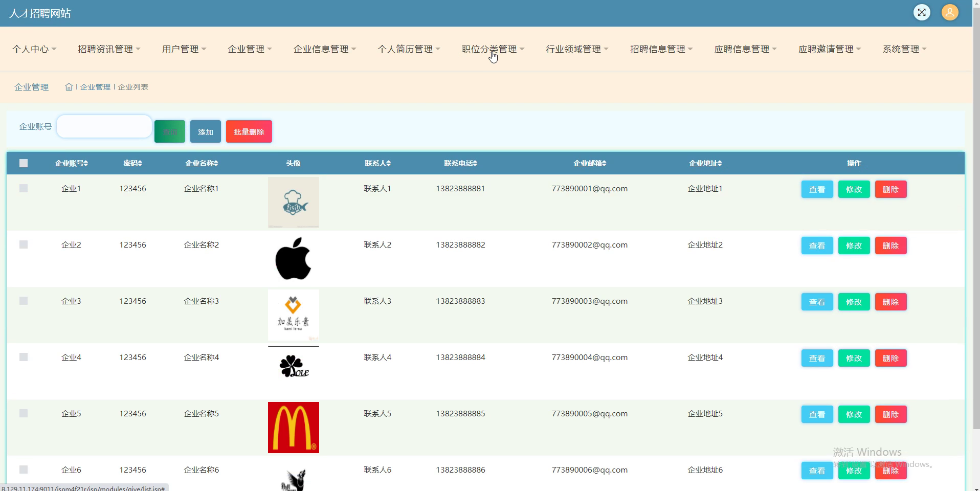Sort table by 联系电话 column
This screenshot has width=980, height=491.
(x=460, y=163)
